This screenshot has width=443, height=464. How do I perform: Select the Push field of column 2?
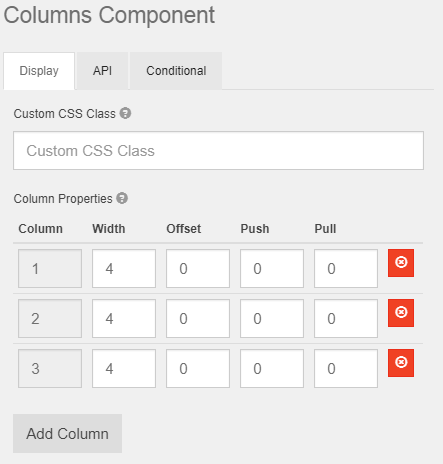coord(272,318)
